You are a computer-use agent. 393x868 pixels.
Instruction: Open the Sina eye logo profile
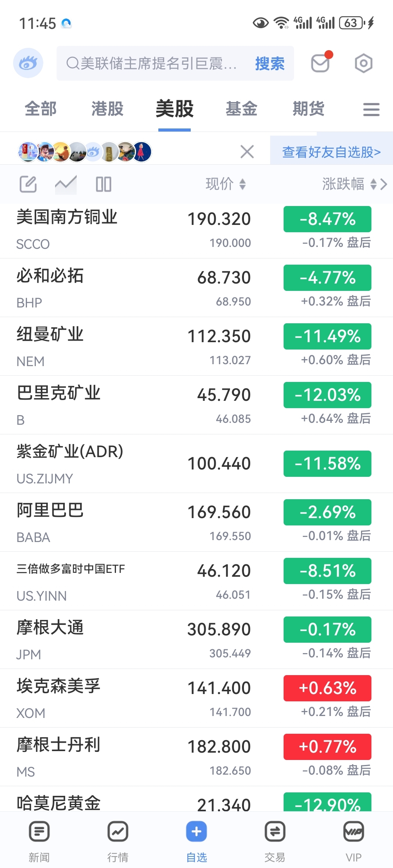pos(28,63)
